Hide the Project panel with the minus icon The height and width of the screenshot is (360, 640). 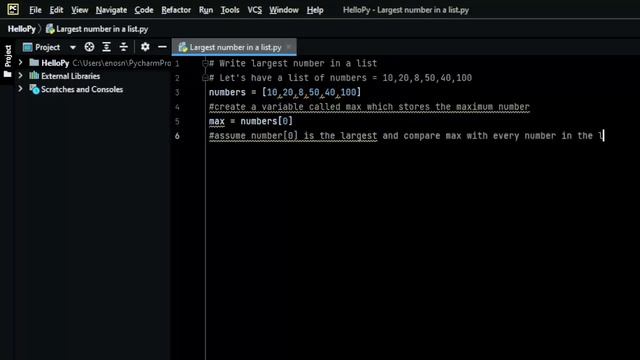(x=162, y=47)
